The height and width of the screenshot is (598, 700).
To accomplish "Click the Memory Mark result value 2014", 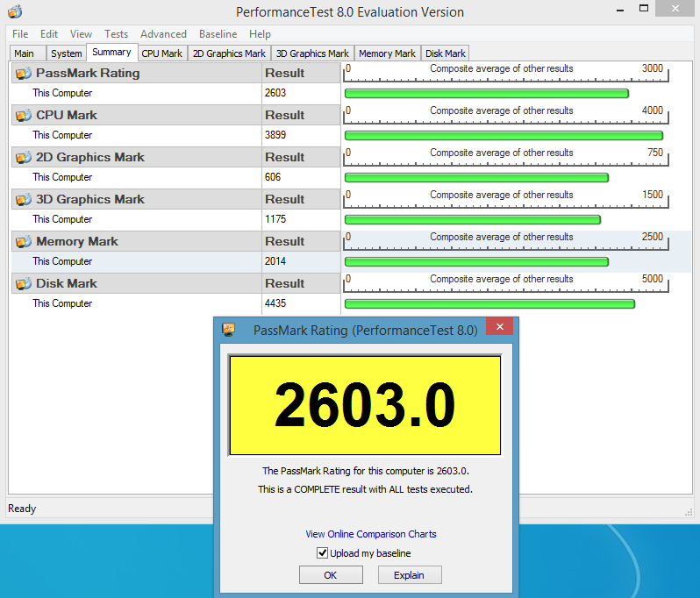I will point(275,261).
